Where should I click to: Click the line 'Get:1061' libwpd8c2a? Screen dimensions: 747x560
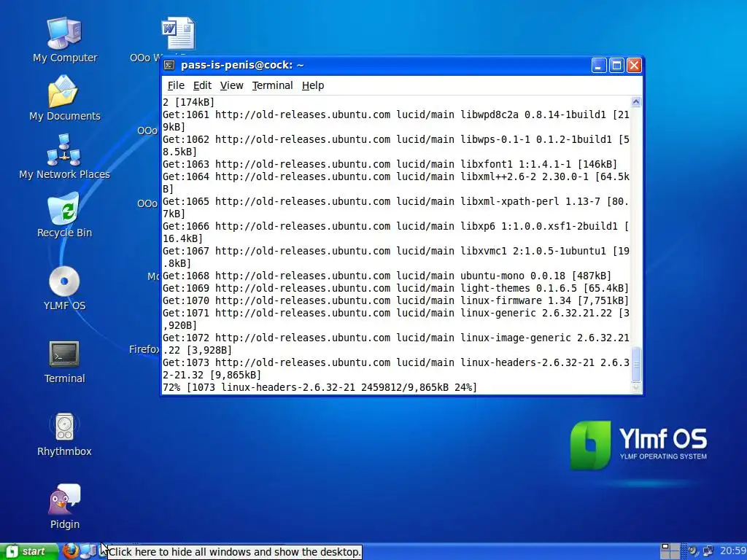(396, 120)
